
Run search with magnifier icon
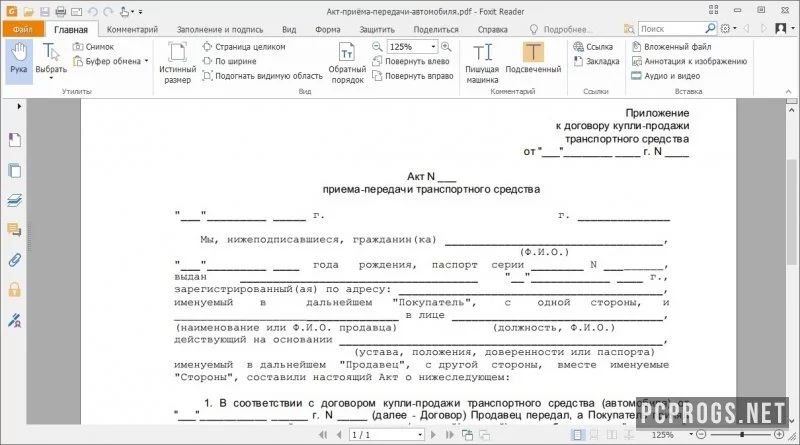pyautogui.click(x=710, y=29)
